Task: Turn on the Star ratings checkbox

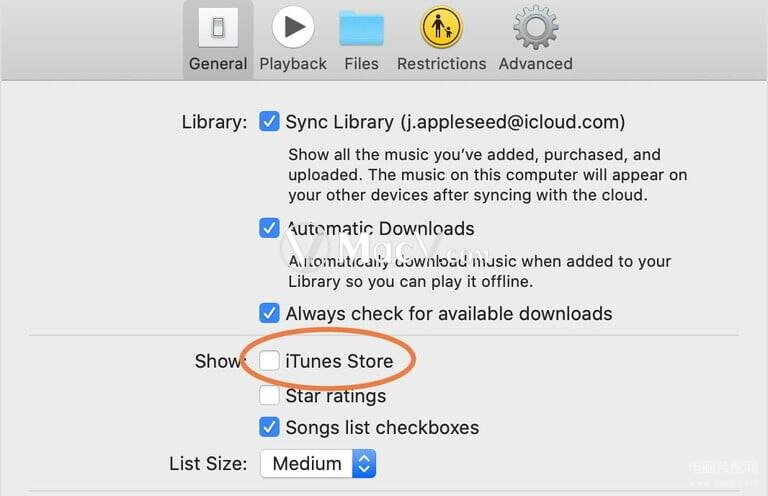Action: (269, 395)
